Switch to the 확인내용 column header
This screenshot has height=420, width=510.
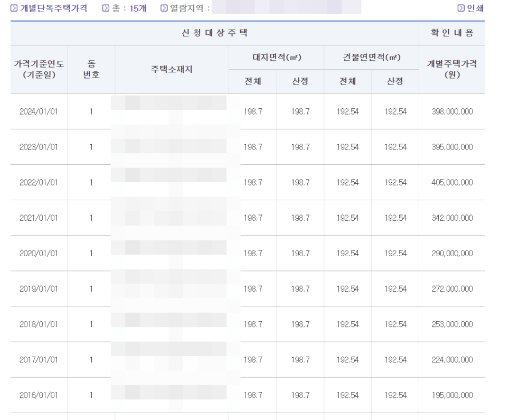click(451, 33)
